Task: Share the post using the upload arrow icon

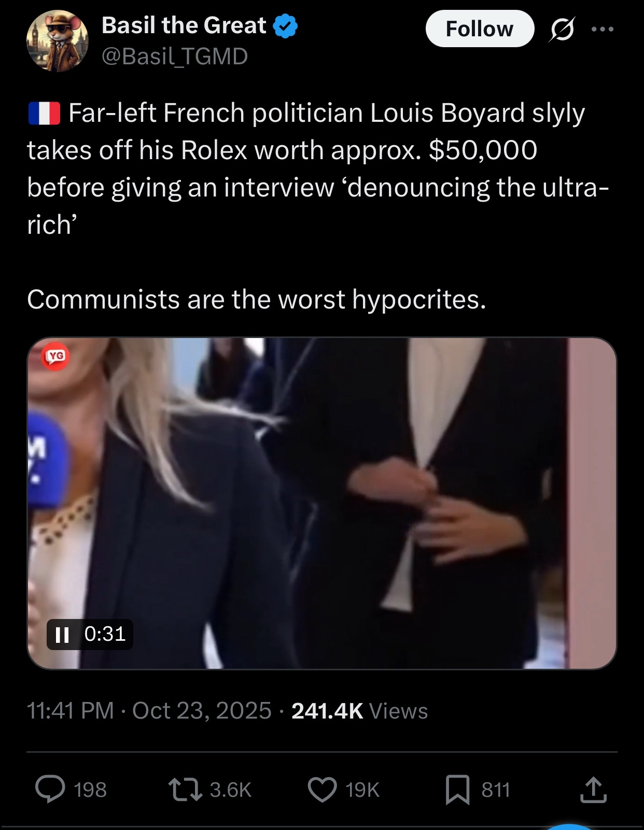Action: tap(593, 790)
